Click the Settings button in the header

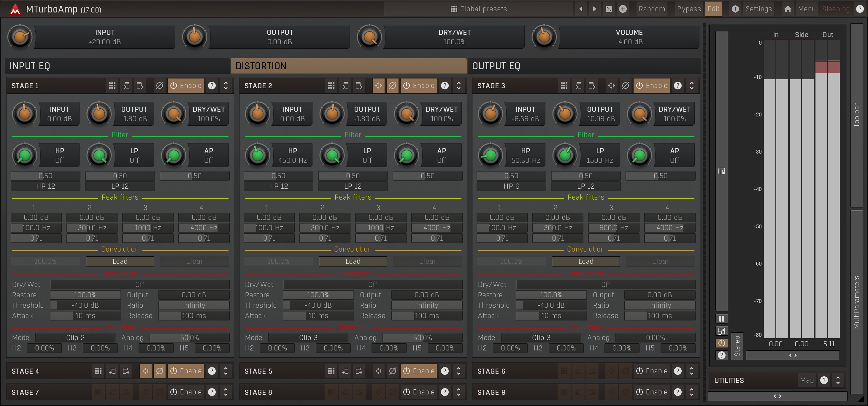click(x=758, y=9)
